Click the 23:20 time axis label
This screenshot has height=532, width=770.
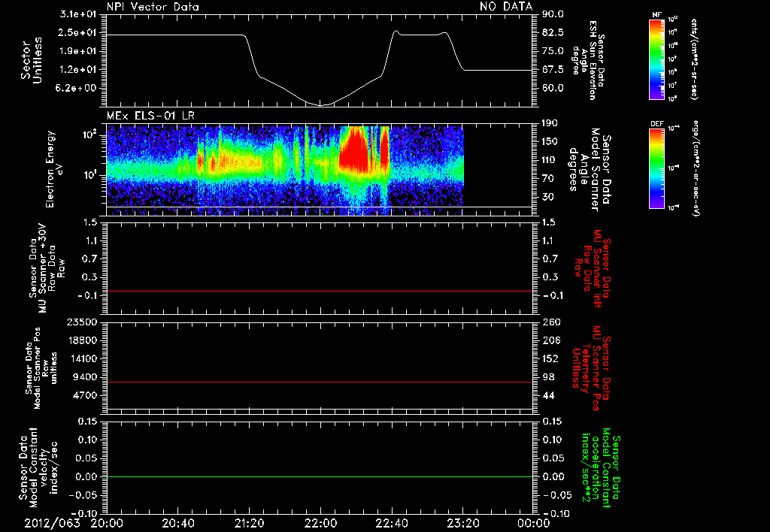pos(462,523)
